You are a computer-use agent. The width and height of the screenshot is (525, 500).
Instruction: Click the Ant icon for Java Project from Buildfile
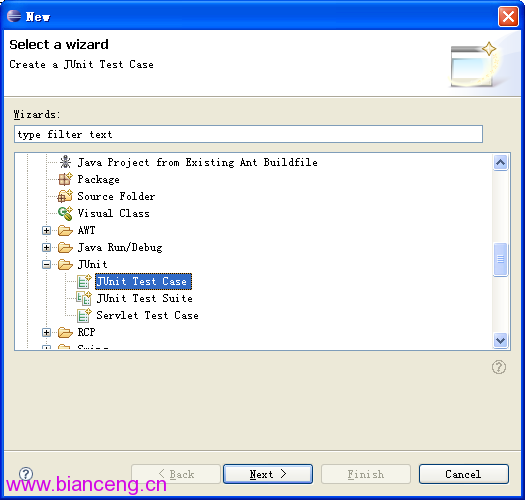pos(65,162)
